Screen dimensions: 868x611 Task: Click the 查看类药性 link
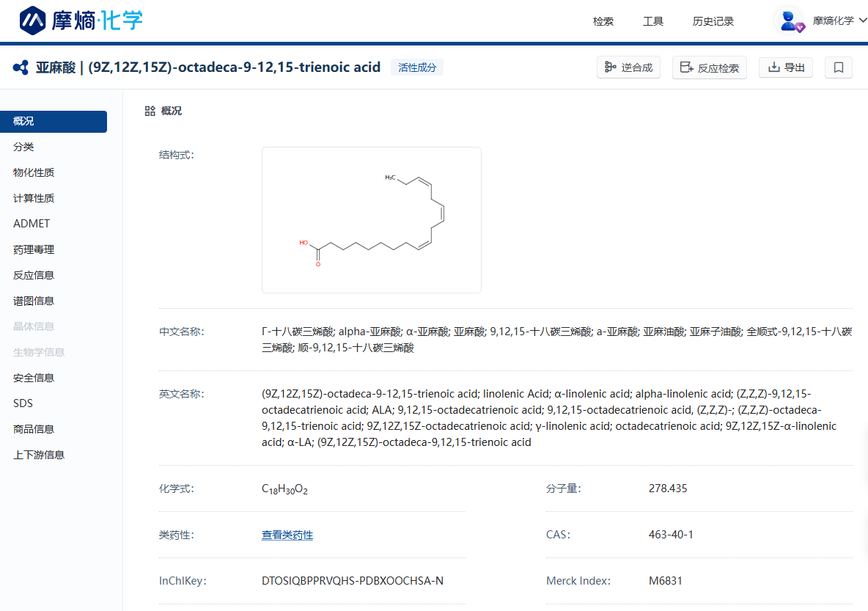287,535
